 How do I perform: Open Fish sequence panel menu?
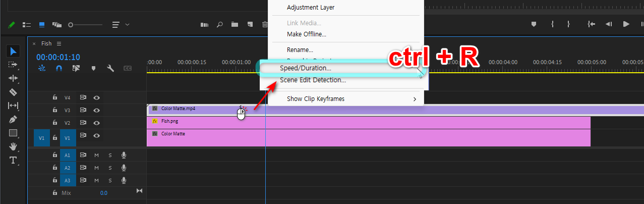[59, 43]
